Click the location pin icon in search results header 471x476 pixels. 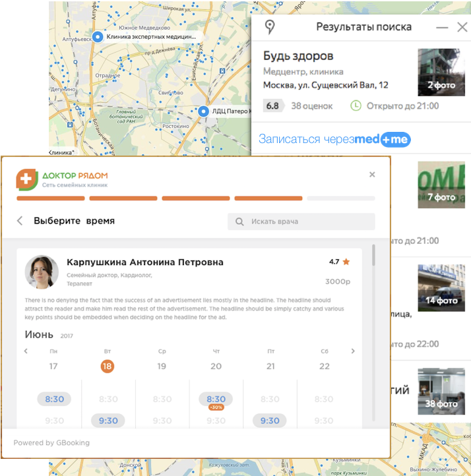point(269,27)
